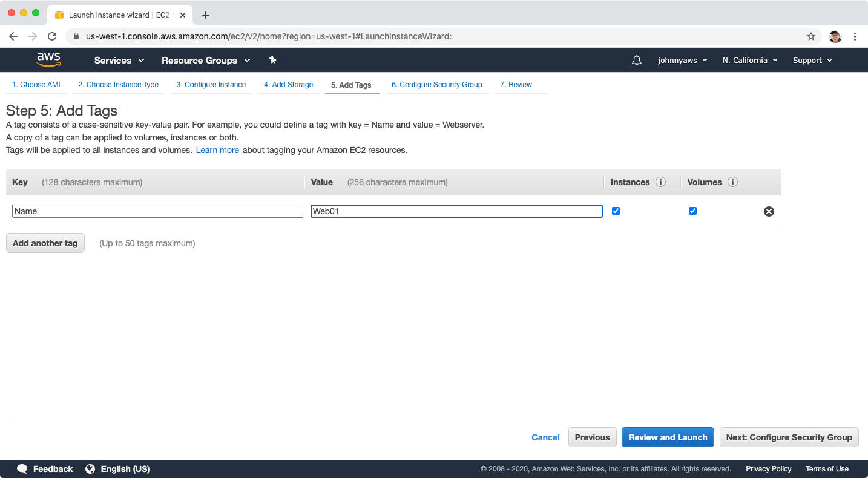
Task: Click the Step 5: Add Tags heading
Action: (x=62, y=111)
